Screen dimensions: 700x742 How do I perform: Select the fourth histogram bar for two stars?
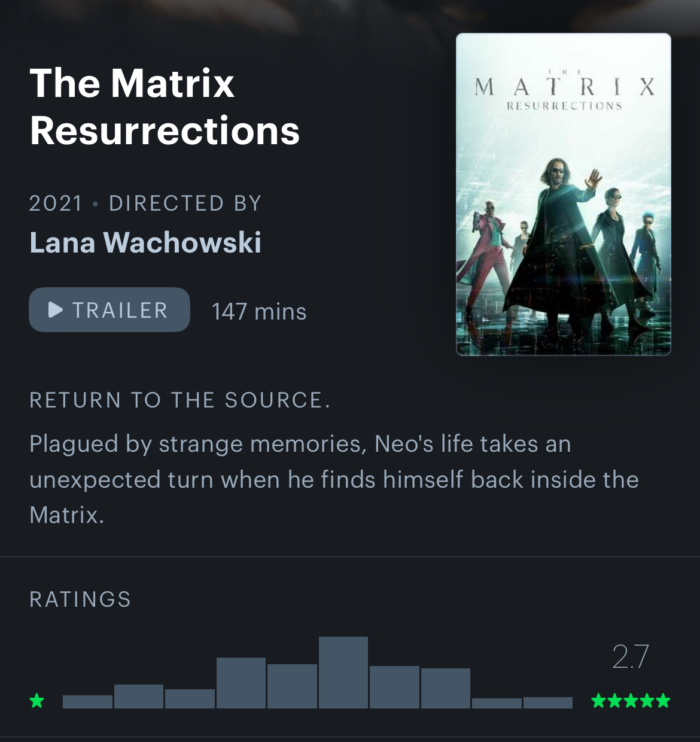point(241,683)
